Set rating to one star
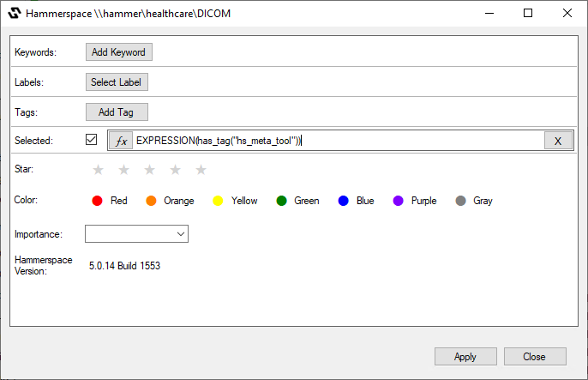The image size is (588, 380). pos(99,170)
